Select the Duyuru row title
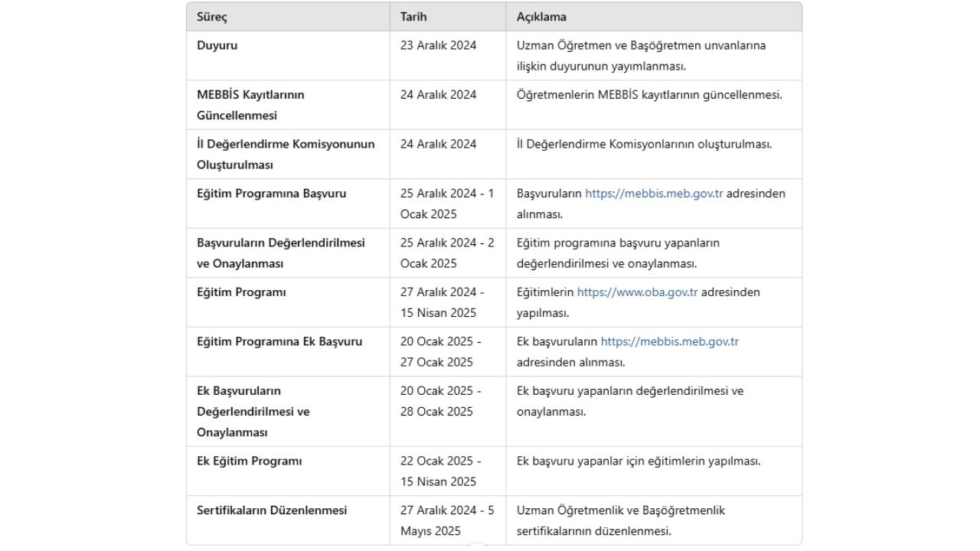Image resolution: width=980 pixels, height=551 pixels. pos(217,45)
